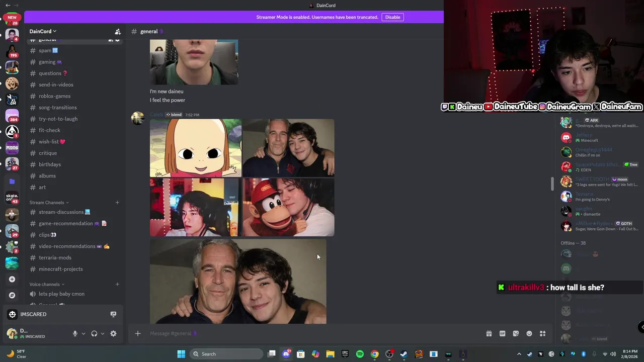The image size is (644, 362).
Task: Open the stream-discussions channel
Action: 74,212
